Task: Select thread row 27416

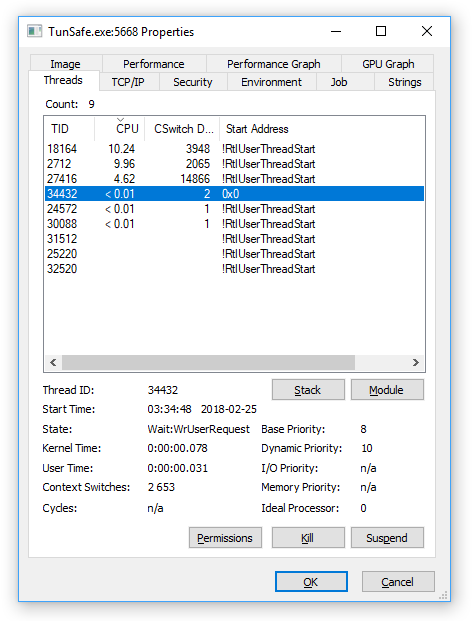Action: pyautogui.click(x=234, y=179)
